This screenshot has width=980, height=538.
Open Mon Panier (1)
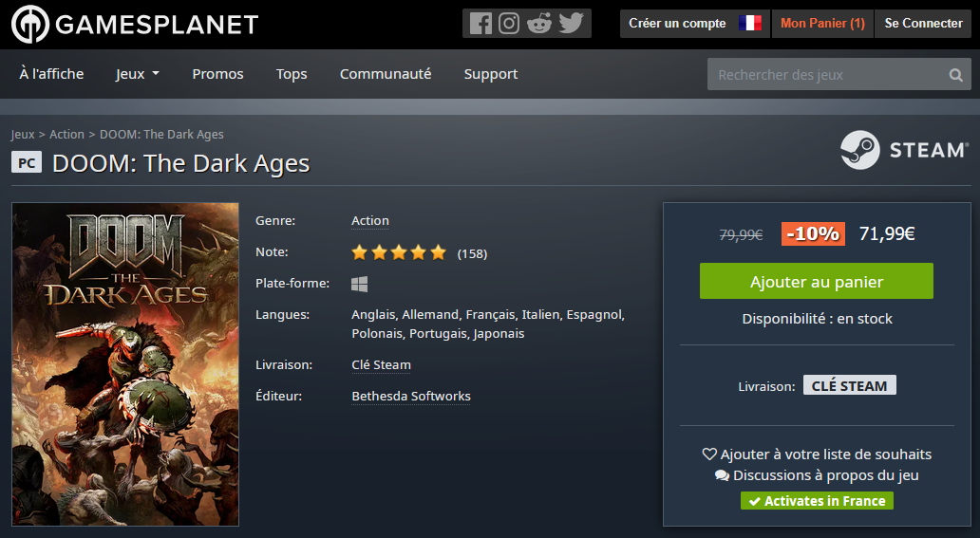[822, 23]
